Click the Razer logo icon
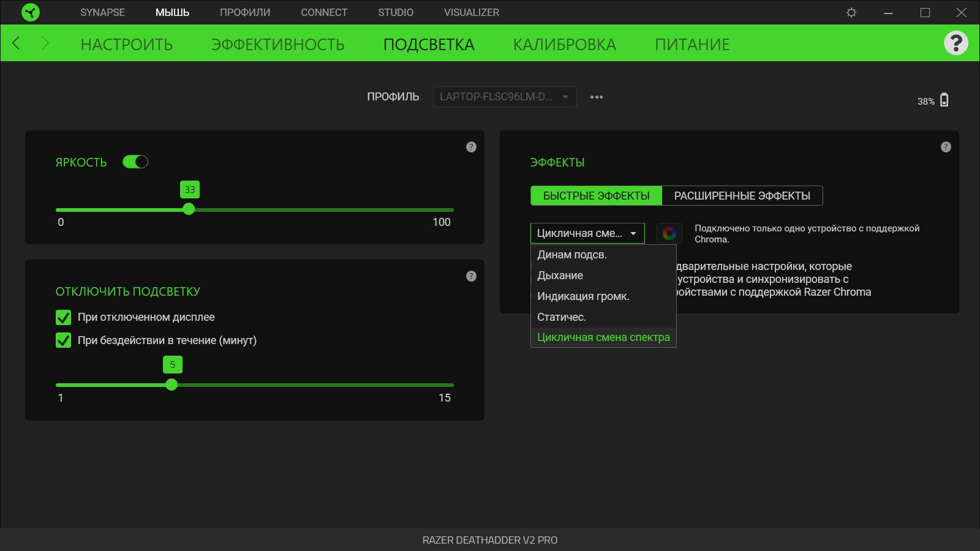The width and height of the screenshot is (980, 551). tap(30, 12)
